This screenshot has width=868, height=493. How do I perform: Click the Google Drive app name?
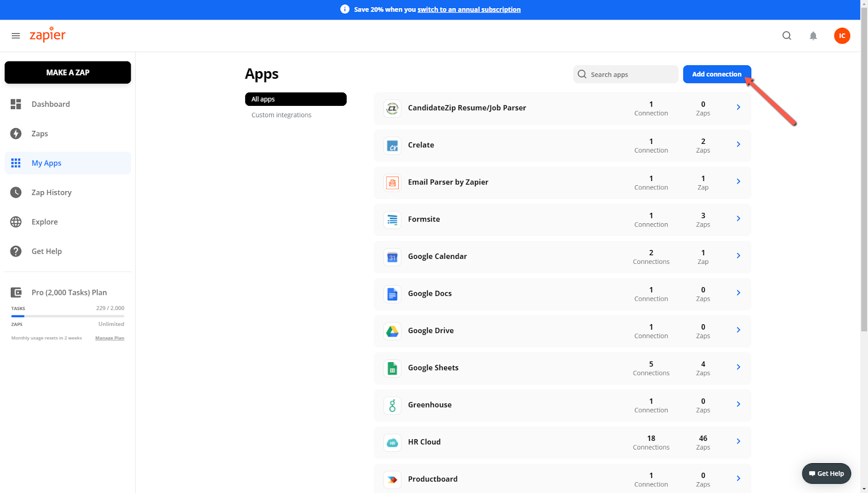point(431,331)
